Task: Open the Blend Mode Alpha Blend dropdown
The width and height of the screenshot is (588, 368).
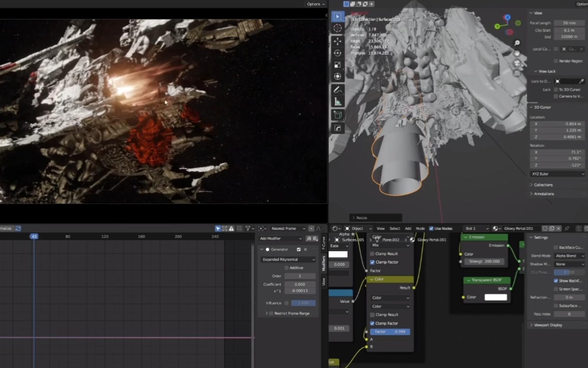Action: [569, 256]
